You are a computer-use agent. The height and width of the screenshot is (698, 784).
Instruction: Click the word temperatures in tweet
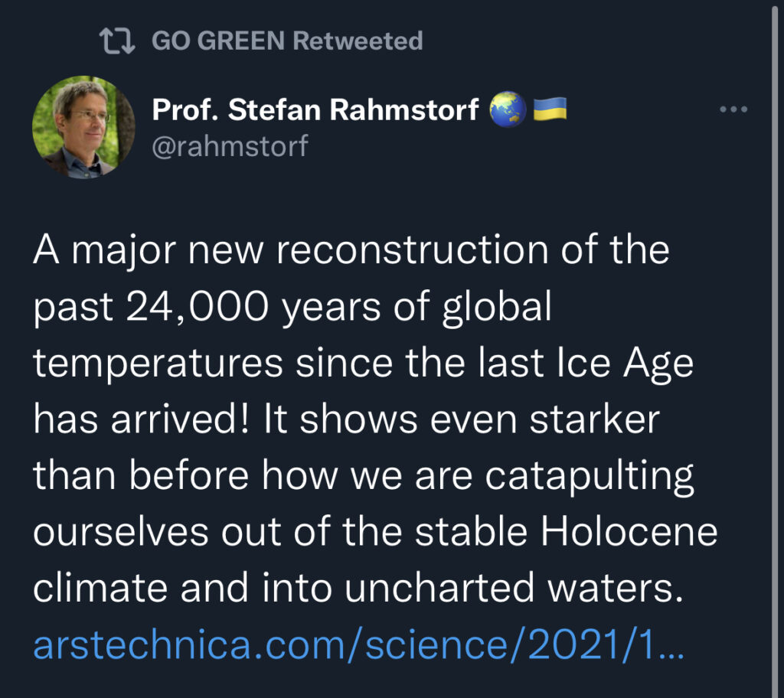pos(158,365)
